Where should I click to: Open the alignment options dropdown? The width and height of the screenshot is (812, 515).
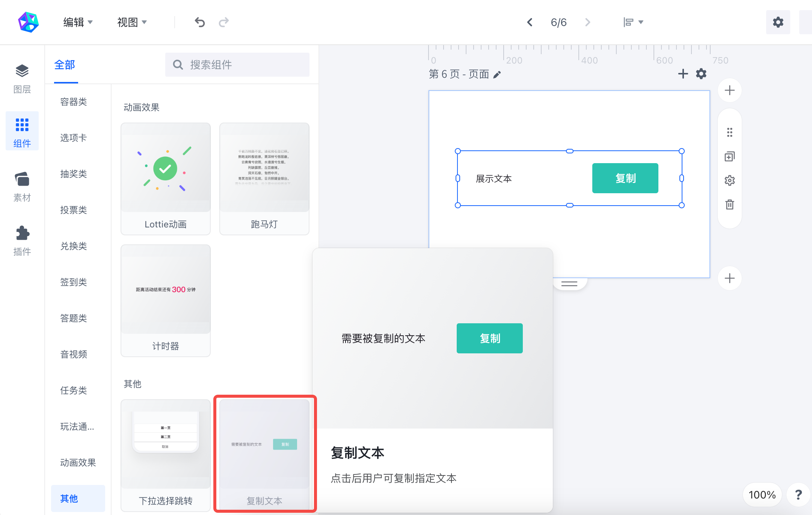click(x=633, y=22)
